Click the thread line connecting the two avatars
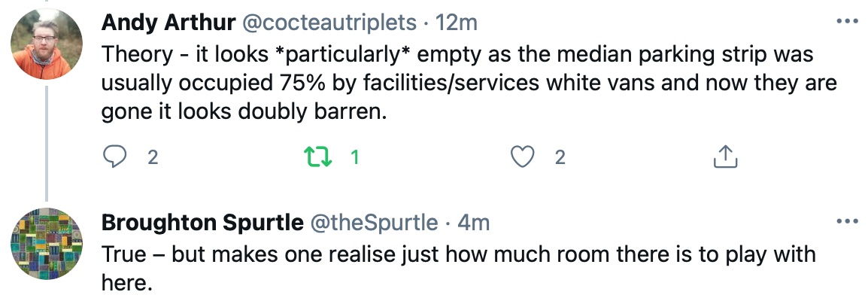Screen dimensions: 868x307 pyautogui.click(x=47, y=143)
